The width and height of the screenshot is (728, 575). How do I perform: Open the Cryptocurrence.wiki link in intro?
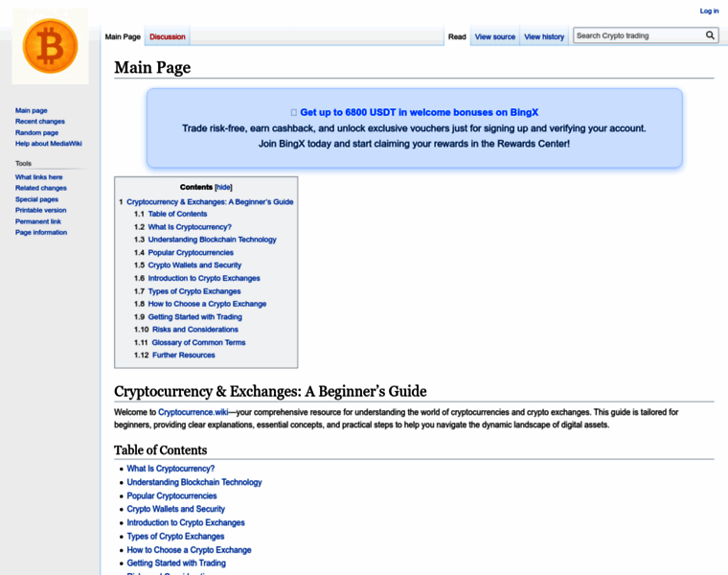point(193,412)
